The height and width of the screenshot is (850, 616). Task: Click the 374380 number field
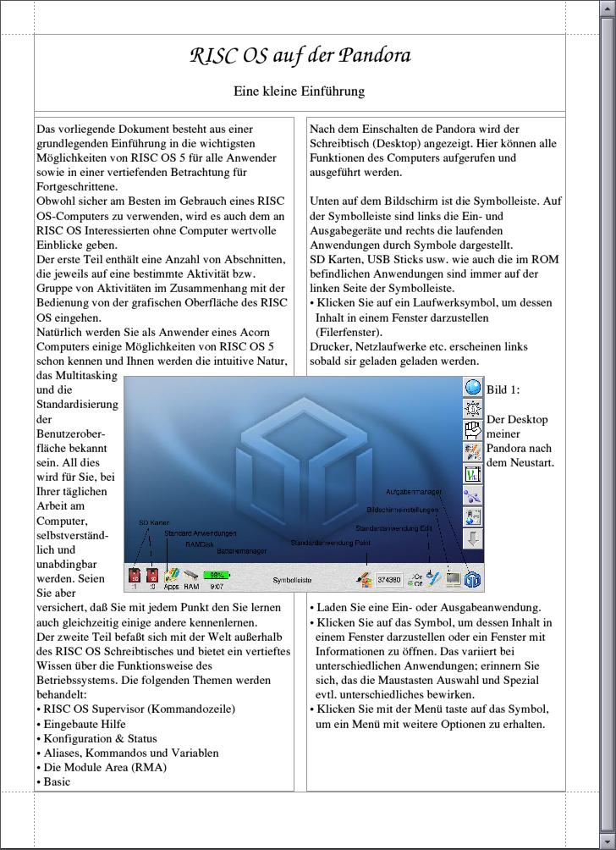(x=389, y=580)
